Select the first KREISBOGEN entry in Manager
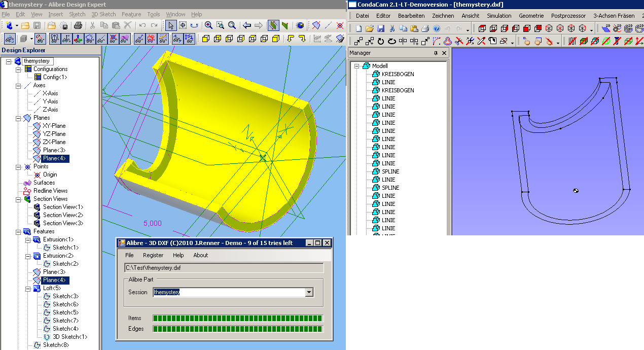The height and width of the screenshot is (350, 644). (398, 74)
